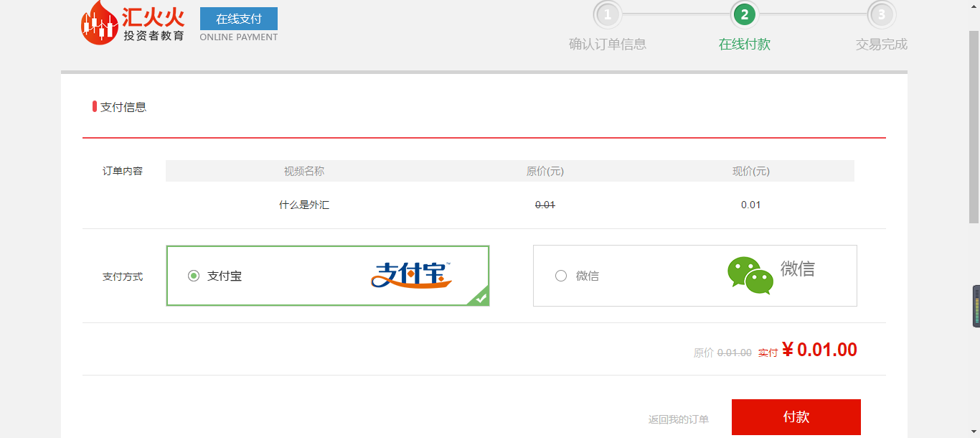Image resolution: width=980 pixels, height=438 pixels.
Task: Click the 原价 0.01.00 strikethrough total
Action: point(722,353)
